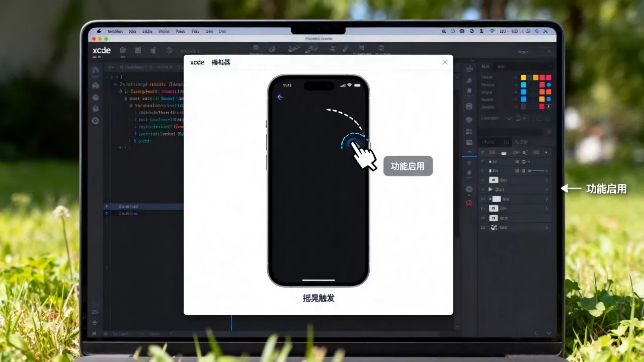Screen dimensions: 644x362
Task: Click the search field in the inspector panel
Action: [512, 132]
